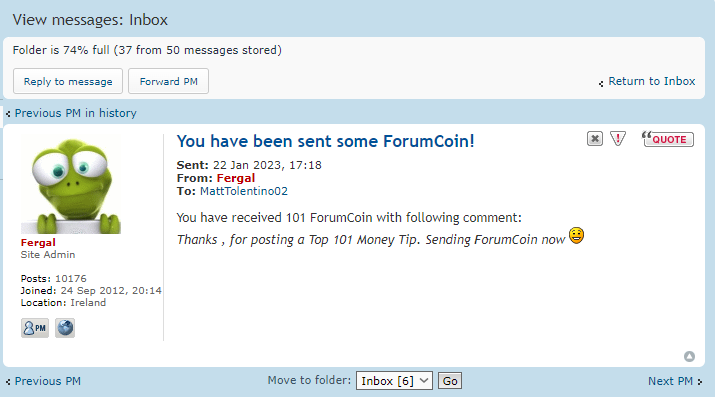Open the Move to folder Inbox dropdown
This screenshot has height=397, width=717.
394,381
